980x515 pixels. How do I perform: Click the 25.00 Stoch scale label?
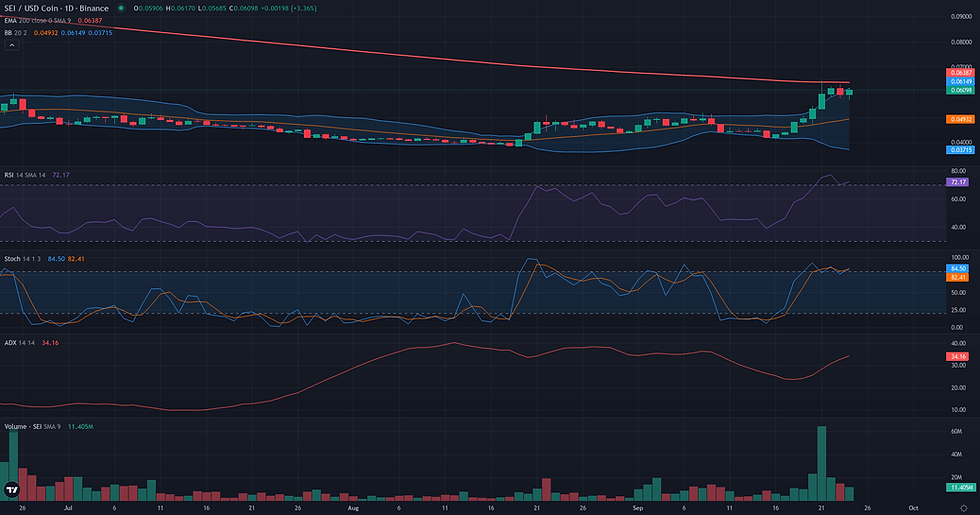tap(958, 310)
